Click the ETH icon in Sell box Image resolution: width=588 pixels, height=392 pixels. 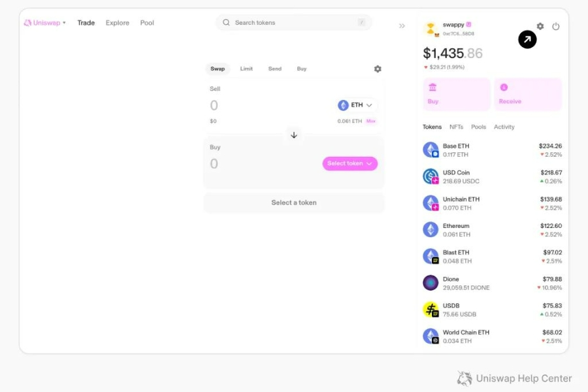tap(343, 105)
